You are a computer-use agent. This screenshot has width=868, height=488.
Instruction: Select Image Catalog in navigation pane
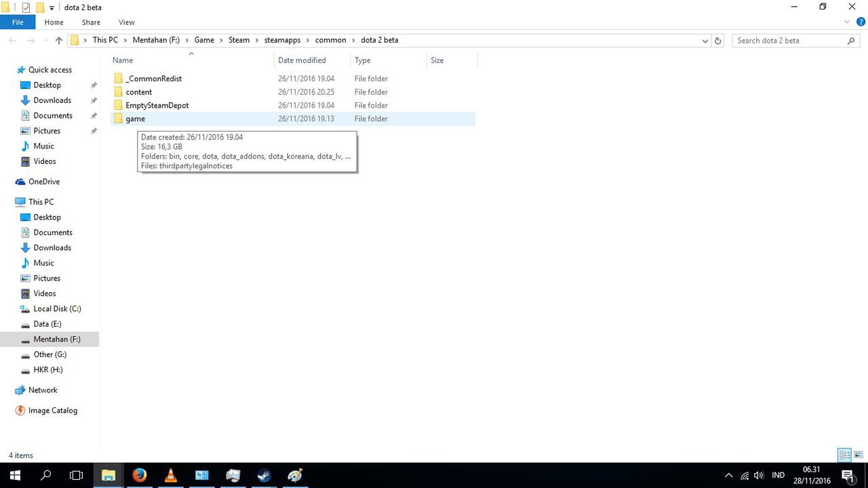[x=52, y=410]
